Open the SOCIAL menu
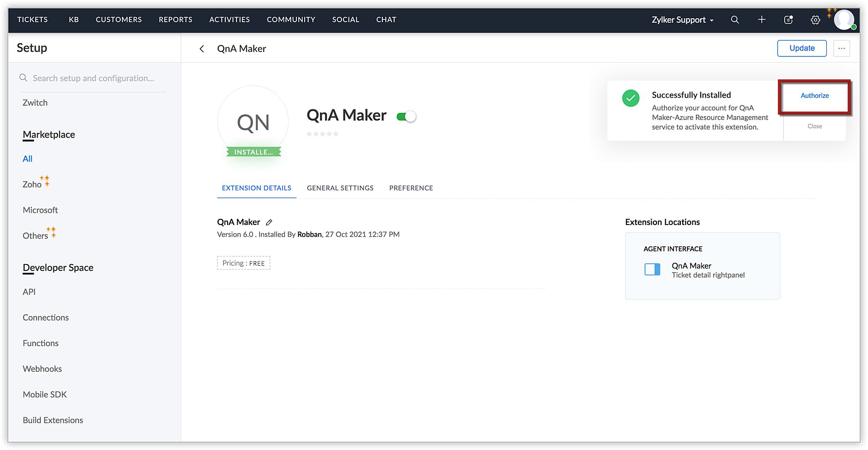 (x=346, y=20)
